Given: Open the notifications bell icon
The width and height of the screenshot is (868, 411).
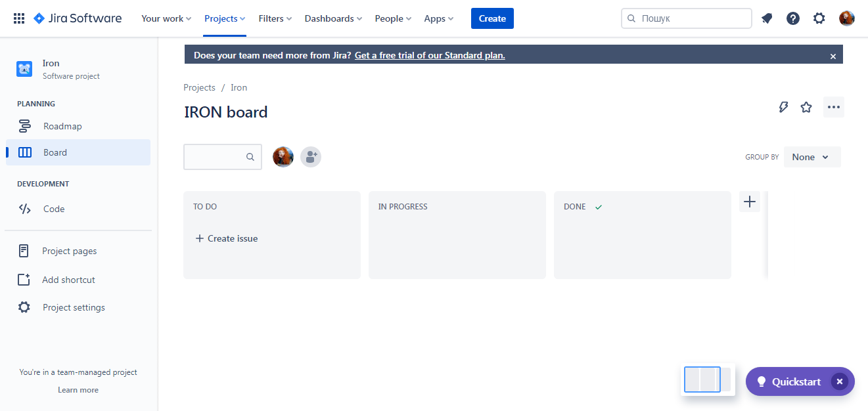Looking at the screenshot, I should click(x=767, y=18).
